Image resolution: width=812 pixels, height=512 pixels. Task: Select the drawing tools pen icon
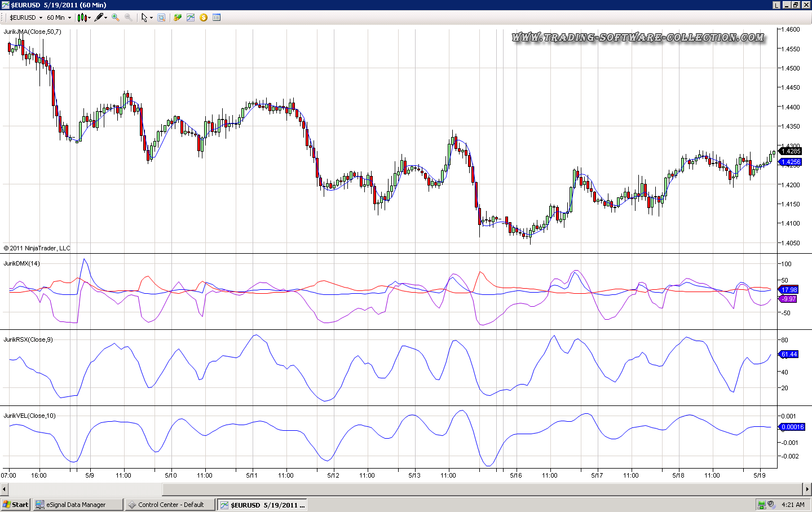tap(99, 17)
